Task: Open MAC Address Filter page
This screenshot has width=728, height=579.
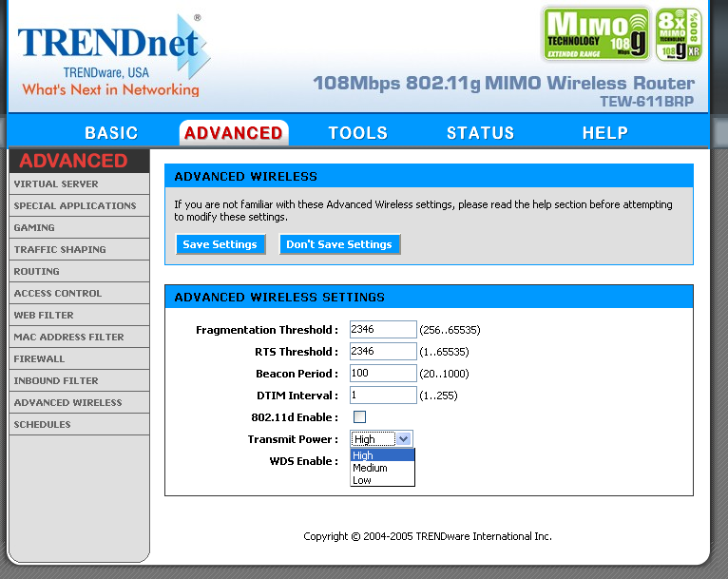Action: [x=79, y=337]
